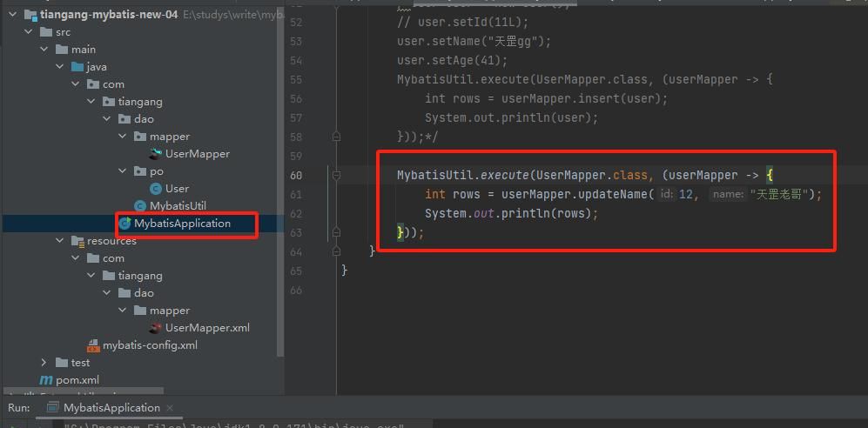The width and height of the screenshot is (868, 428).
Task: Click the execute method on line 60
Action: tap(505, 176)
